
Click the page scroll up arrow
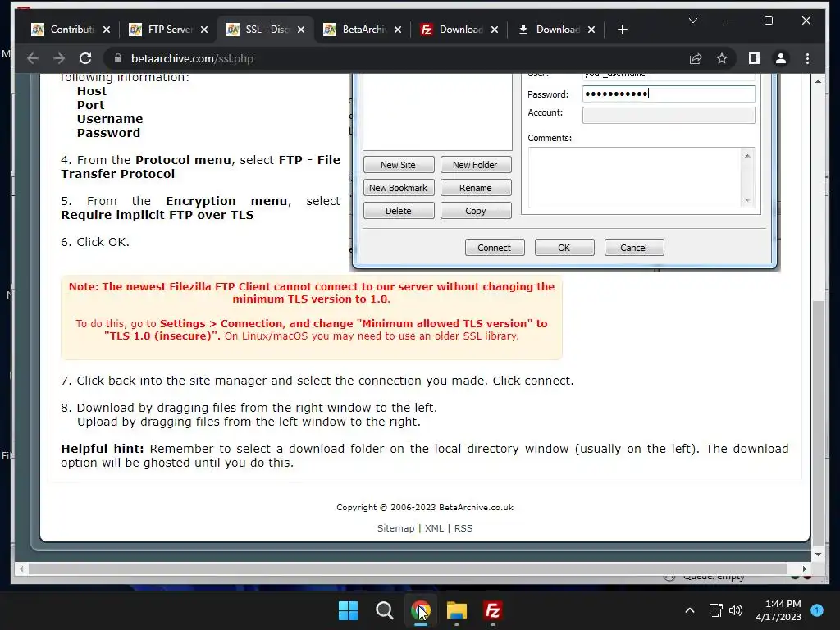pyautogui.click(x=818, y=81)
